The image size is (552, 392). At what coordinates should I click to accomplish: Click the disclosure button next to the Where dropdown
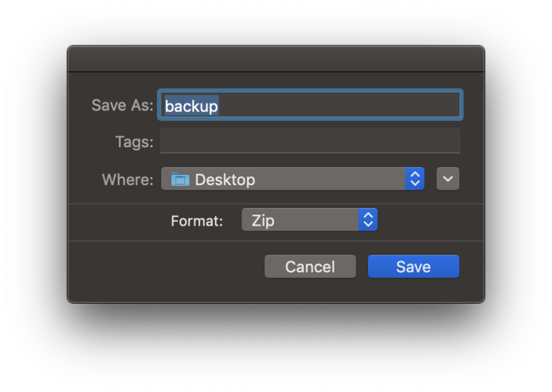click(x=448, y=179)
